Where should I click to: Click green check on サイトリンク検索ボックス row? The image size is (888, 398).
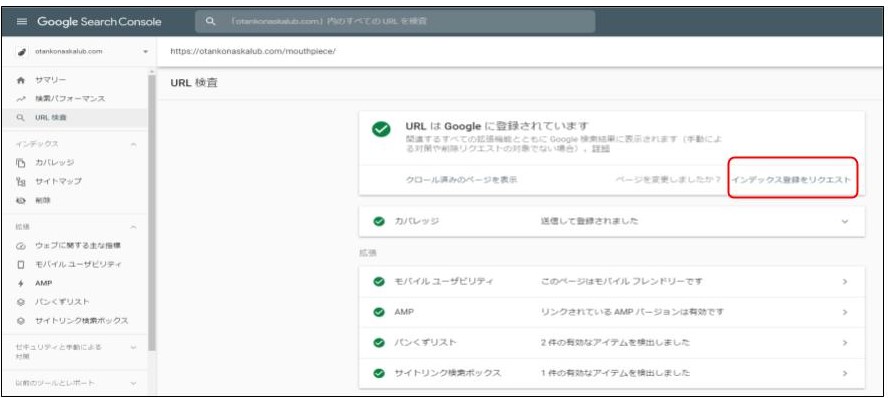(x=379, y=373)
